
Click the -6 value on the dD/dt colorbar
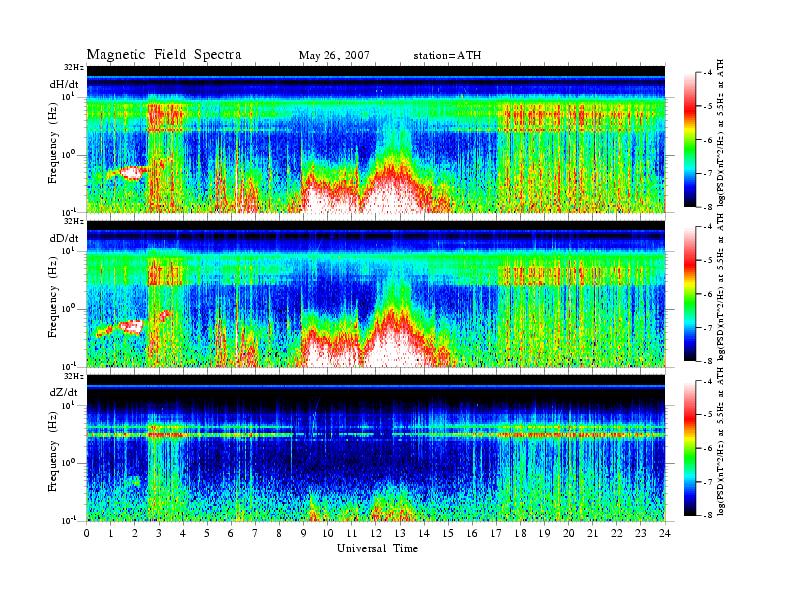[707, 294]
